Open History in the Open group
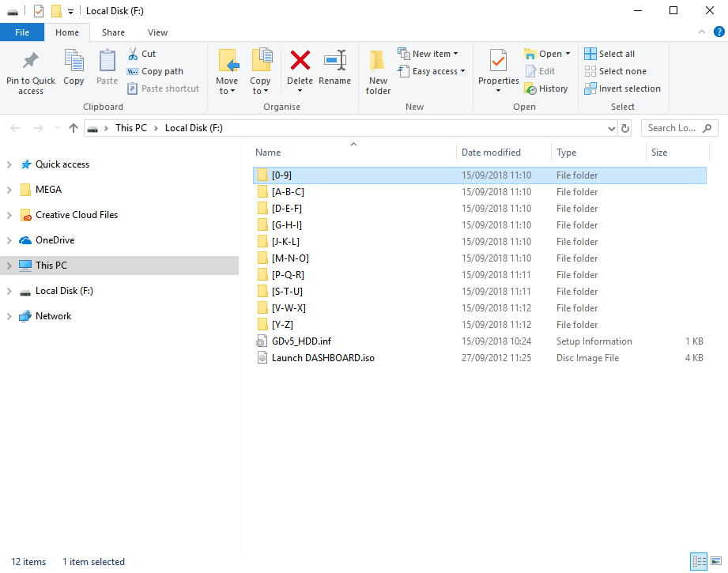This screenshot has width=728, height=573. [x=546, y=89]
